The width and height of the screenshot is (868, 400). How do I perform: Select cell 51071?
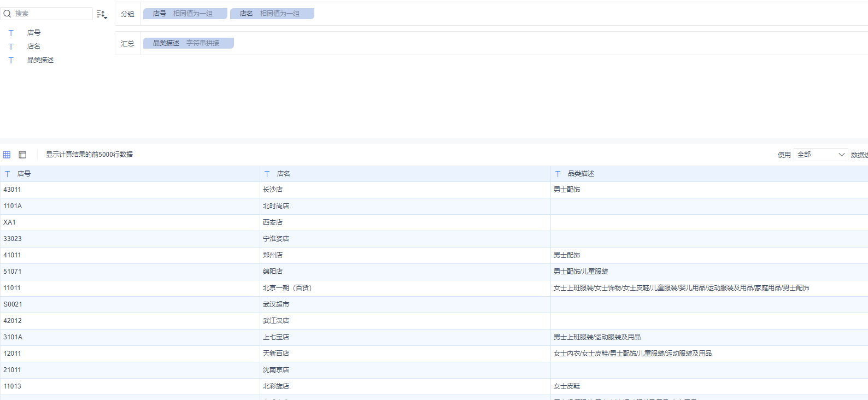click(130, 272)
